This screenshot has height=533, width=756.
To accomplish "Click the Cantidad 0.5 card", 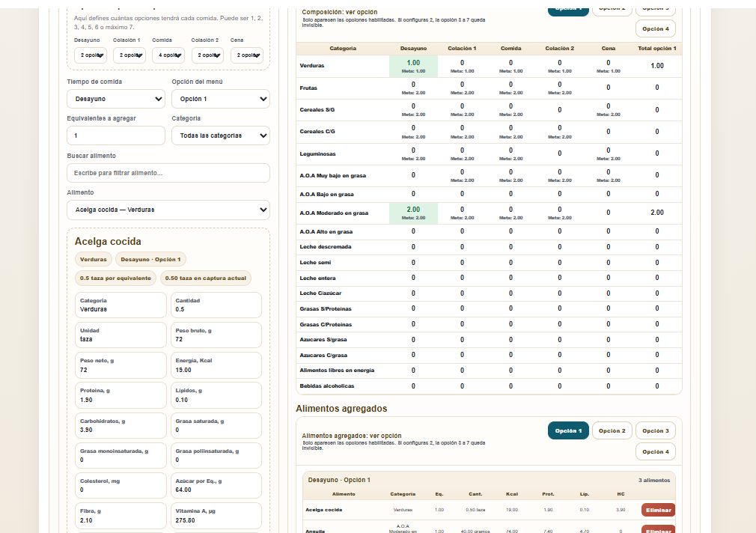I will coord(216,305).
